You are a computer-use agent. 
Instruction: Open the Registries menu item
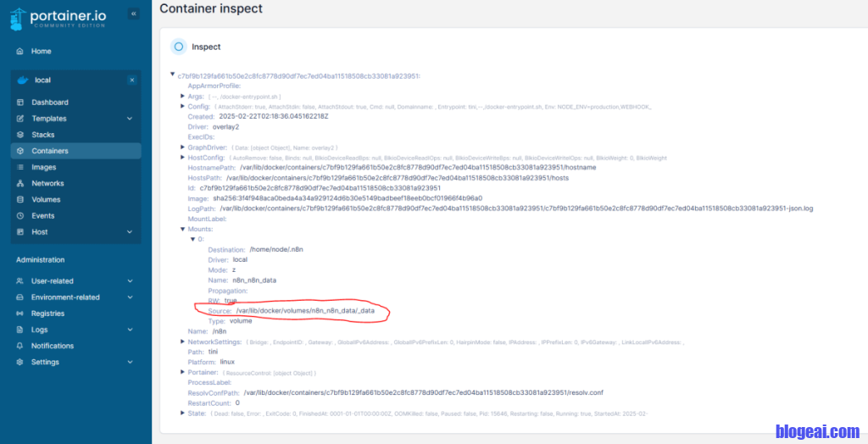pyautogui.click(x=47, y=314)
